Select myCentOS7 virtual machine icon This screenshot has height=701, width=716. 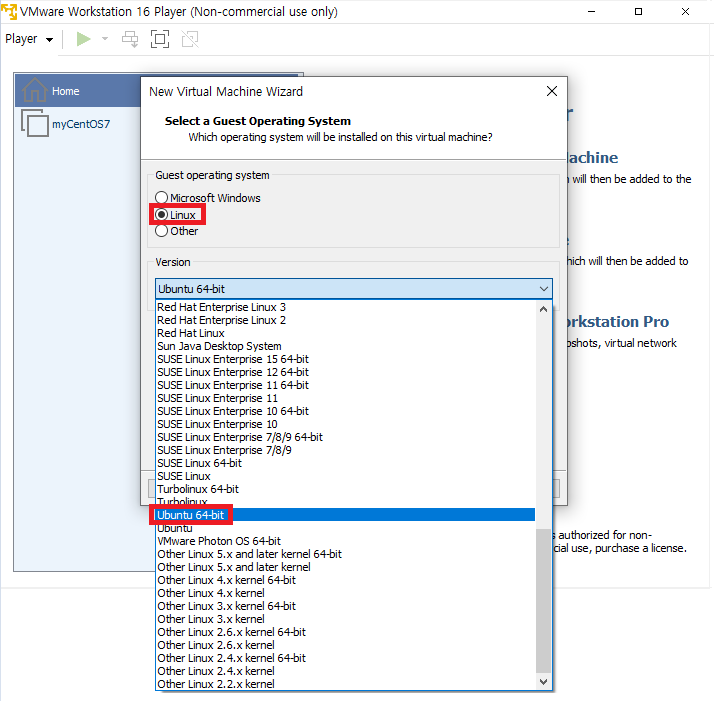click(35, 123)
